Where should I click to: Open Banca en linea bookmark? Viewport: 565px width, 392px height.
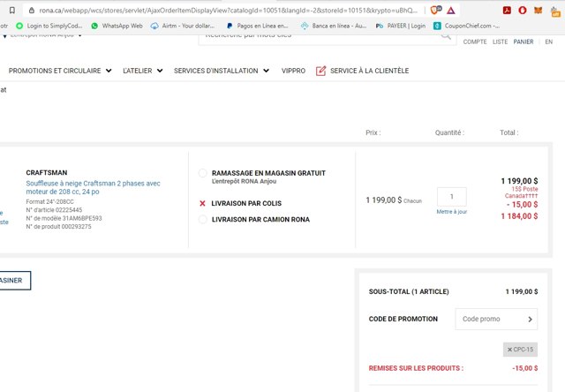point(334,26)
